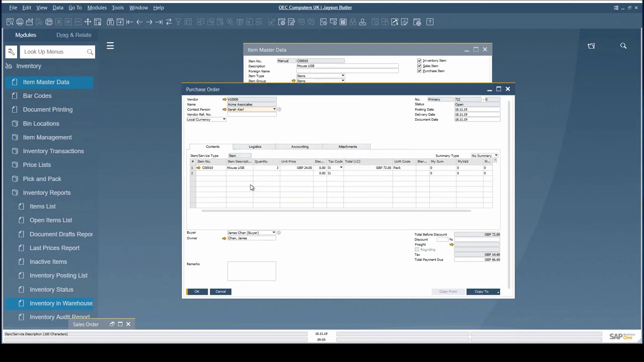This screenshot has width=644, height=362.
Task: Click the Discount percent field
Action: [442, 240]
